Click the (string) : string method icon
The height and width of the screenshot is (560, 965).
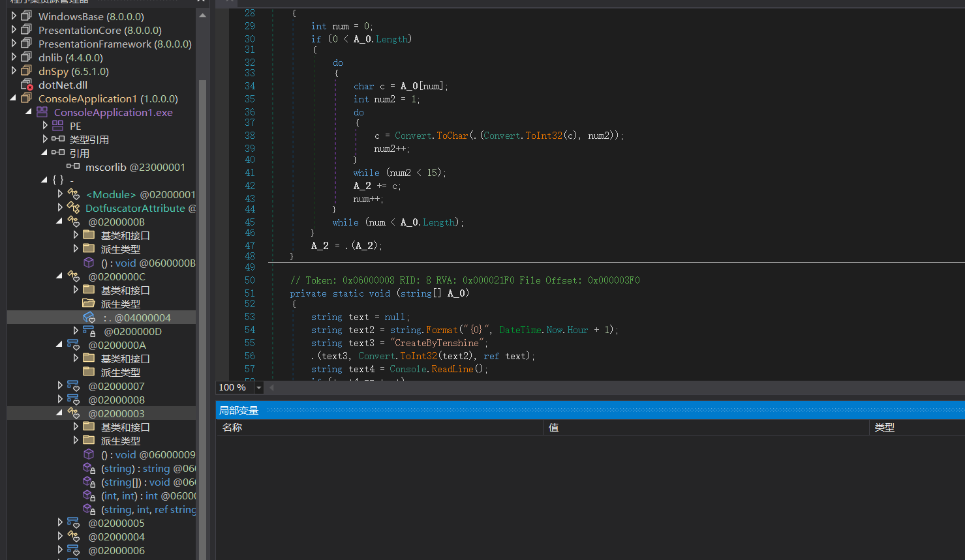[x=89, y=468]
